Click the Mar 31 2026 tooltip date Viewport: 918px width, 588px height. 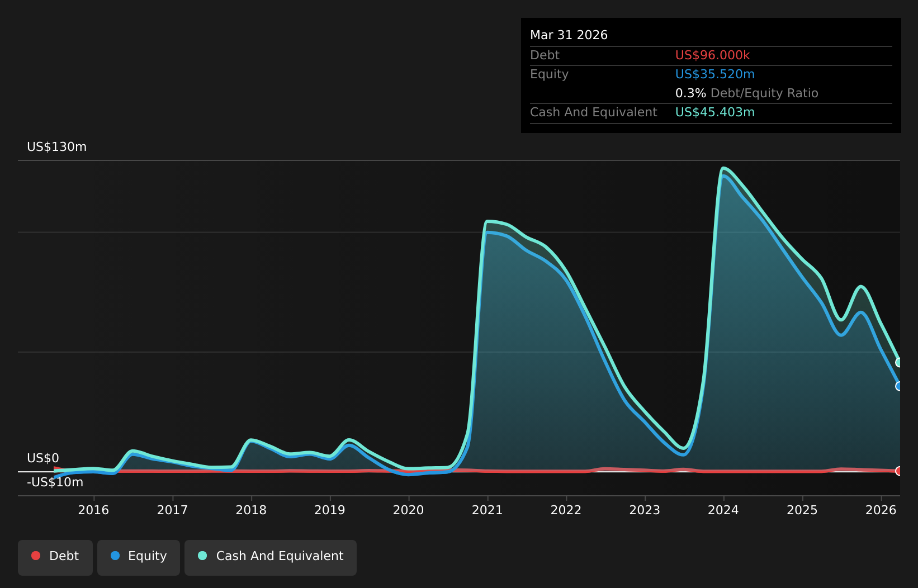click(x=569, y=35)
